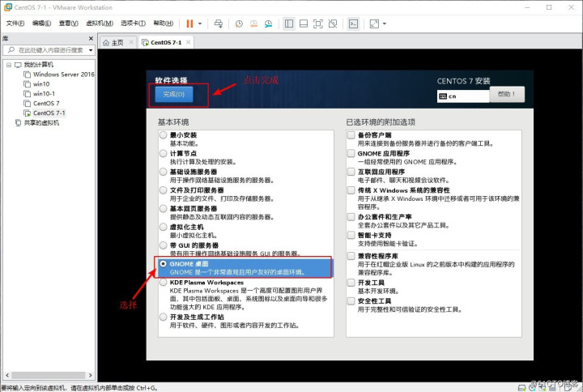
Task: Open the 虚拟机(M) menu
Action: coord(100,23)
